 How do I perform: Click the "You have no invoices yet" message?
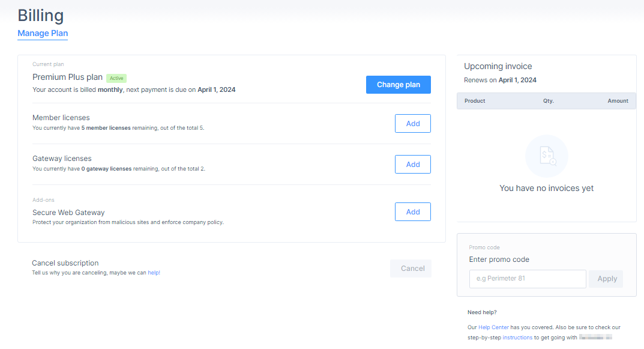[x=546, y=188]
